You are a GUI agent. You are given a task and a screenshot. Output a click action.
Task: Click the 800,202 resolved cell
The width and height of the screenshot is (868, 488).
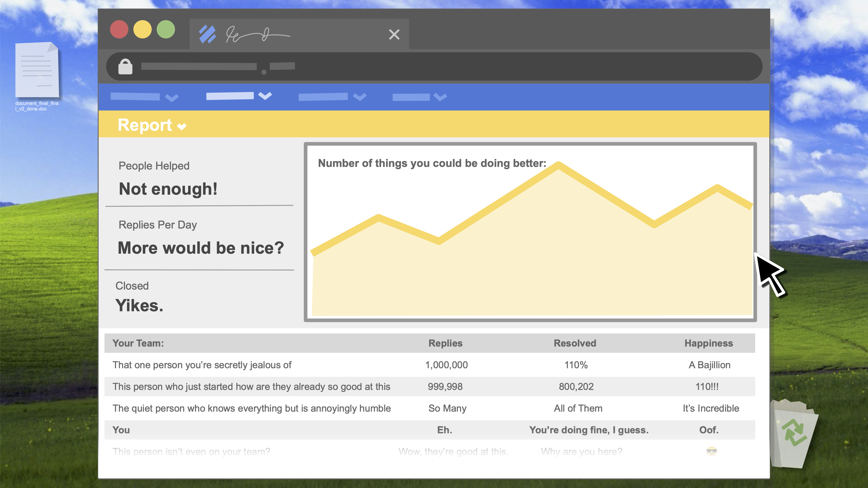576,387
